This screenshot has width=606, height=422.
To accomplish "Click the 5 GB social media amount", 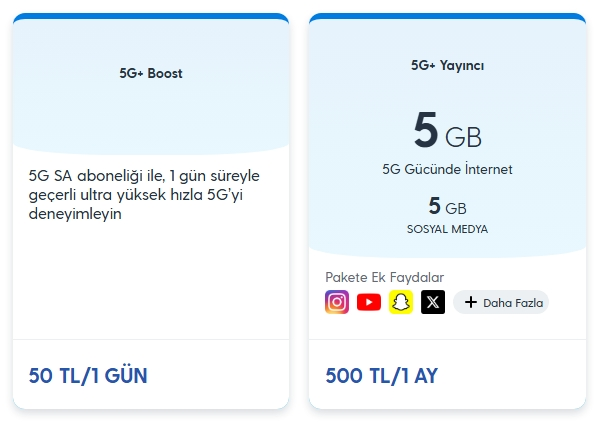I will tap(447, 206).
